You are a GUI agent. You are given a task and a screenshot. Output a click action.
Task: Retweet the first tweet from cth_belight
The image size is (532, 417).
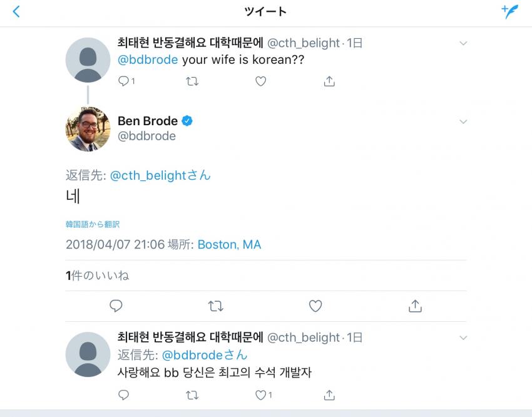pos(193,81)
